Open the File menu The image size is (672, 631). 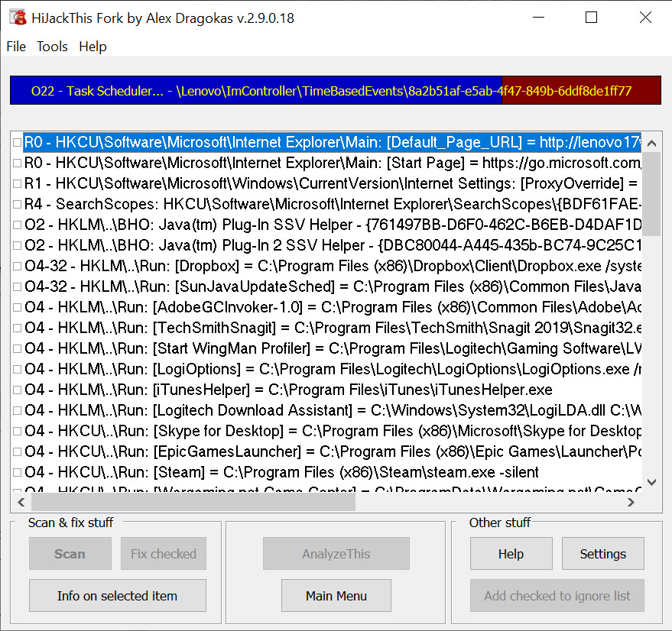(16, 47)
